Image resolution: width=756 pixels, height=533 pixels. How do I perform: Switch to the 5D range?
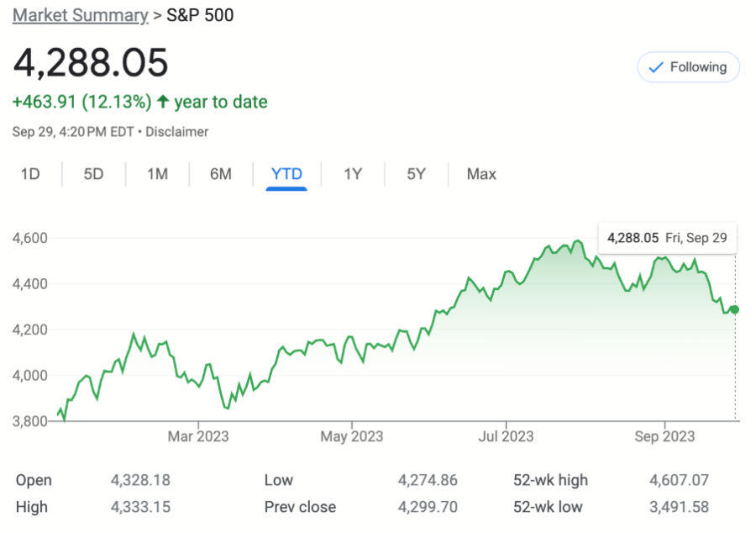(93, 174)
